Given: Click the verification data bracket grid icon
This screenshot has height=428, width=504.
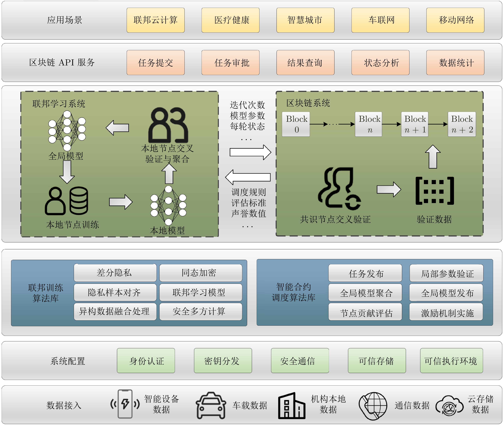Looking at the screenshot, I should click(435, 191).
